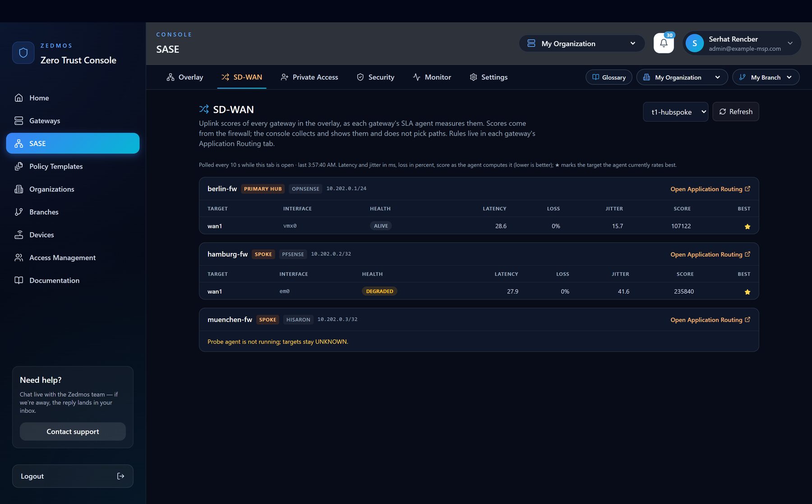Click the interface name vmx0
Image resolution: width=812 pixels, height=504 pixels.
290,226
